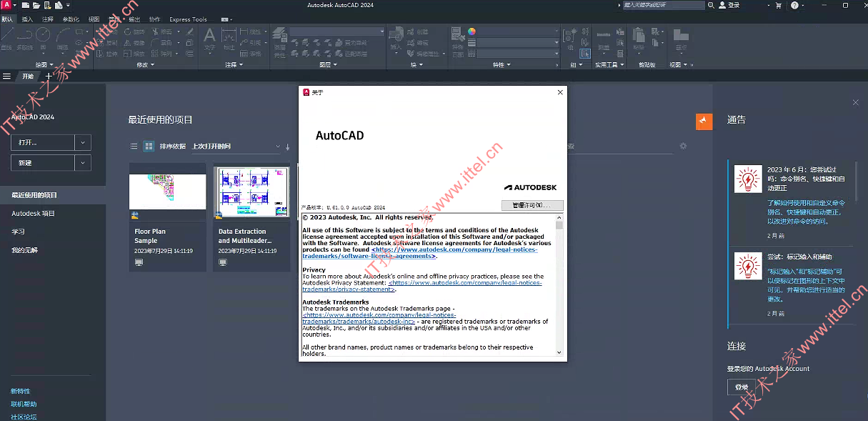The image size is (868, 421).
Task: Toggle the group selection mode icon
Action: (x=585, y=53)
